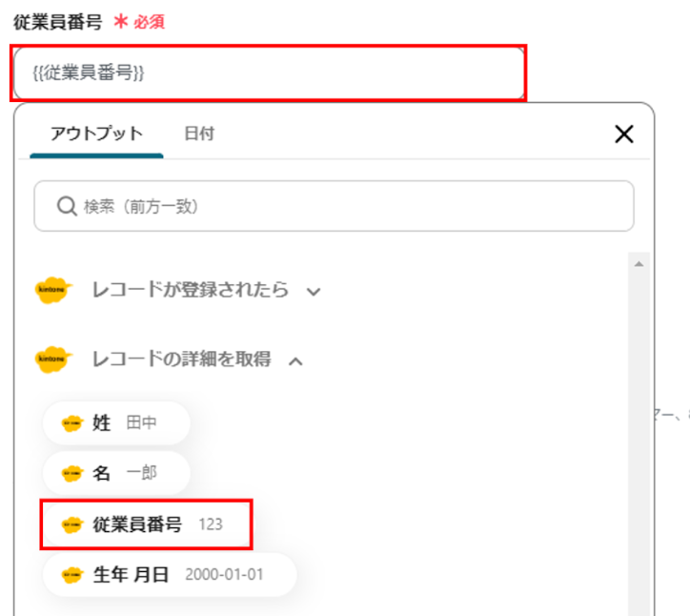Select the アウトプット tab

click(x=96, y=133)
